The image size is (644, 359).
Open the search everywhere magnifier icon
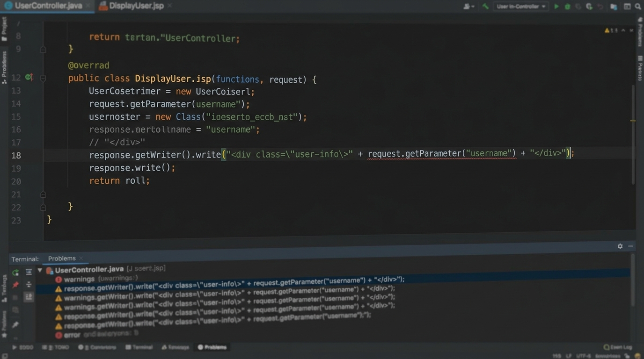coord(638,7)
